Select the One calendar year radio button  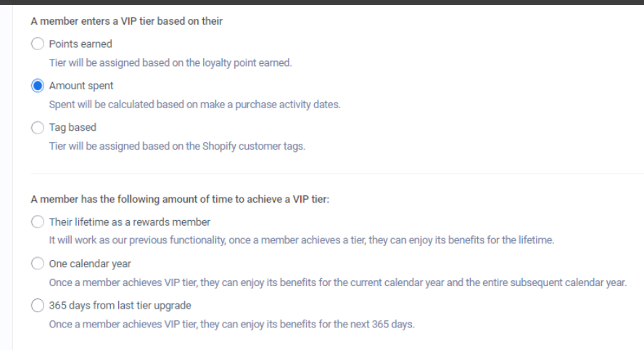[x=37, y=264]
